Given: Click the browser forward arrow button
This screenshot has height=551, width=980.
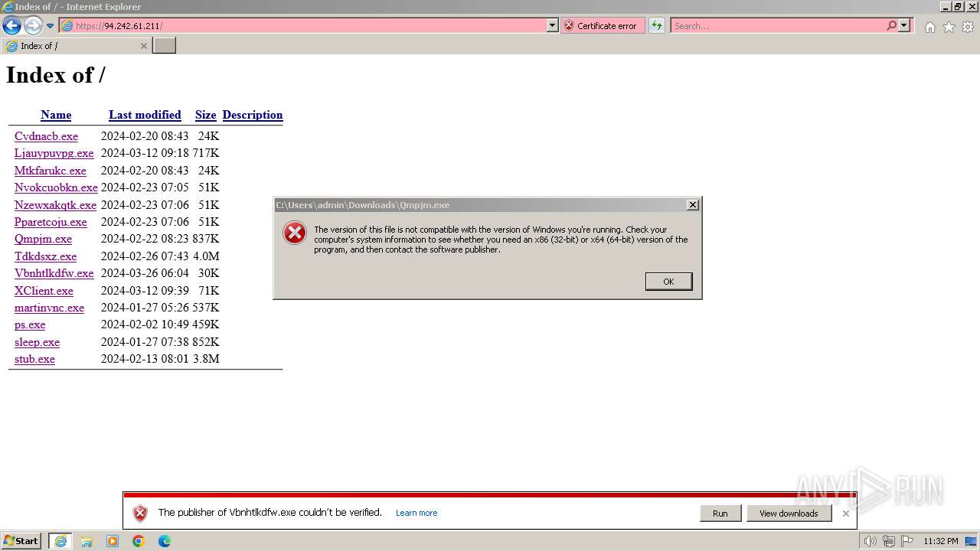Looking at the screenshot, I should (33, 25).
